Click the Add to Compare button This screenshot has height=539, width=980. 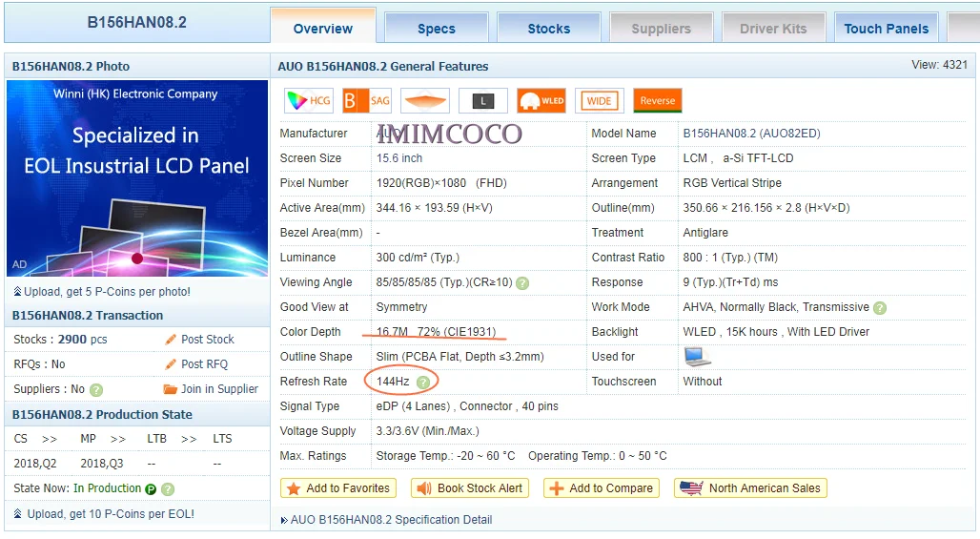click(x=602, y=488)
